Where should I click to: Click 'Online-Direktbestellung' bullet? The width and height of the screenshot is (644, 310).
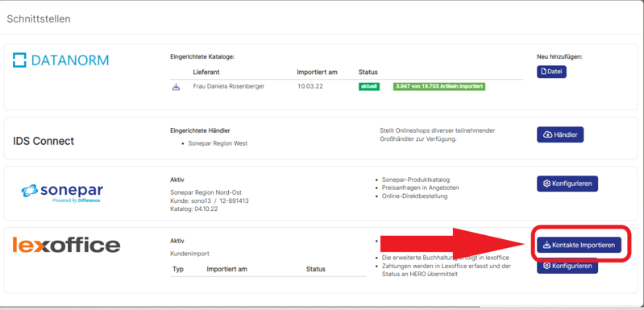[x=414, y=196]
